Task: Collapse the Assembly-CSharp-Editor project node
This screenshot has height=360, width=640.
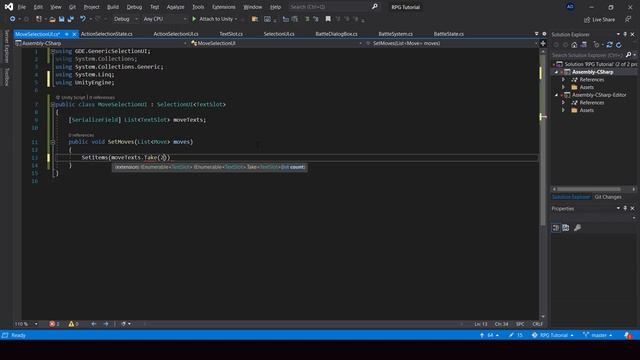Action: click(x=556, y=95)
